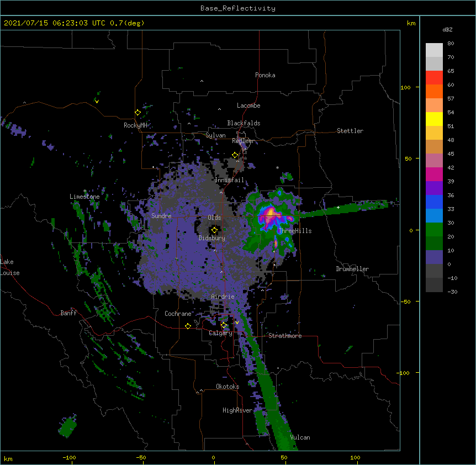Click the ThreeHills label by the storm cell
This screenshot has height=465, width=476.
click(x=295, y=231)
